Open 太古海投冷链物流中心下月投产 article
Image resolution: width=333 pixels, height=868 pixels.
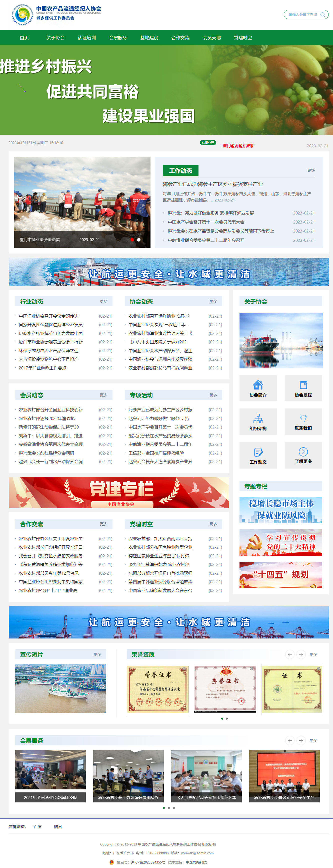(48, 359)
